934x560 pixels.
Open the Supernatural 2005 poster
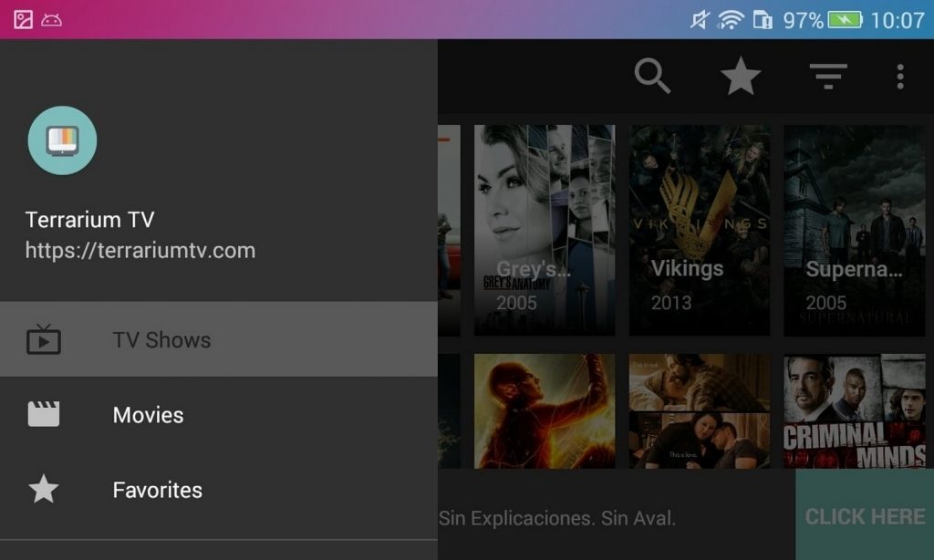(x=854, y=230)
